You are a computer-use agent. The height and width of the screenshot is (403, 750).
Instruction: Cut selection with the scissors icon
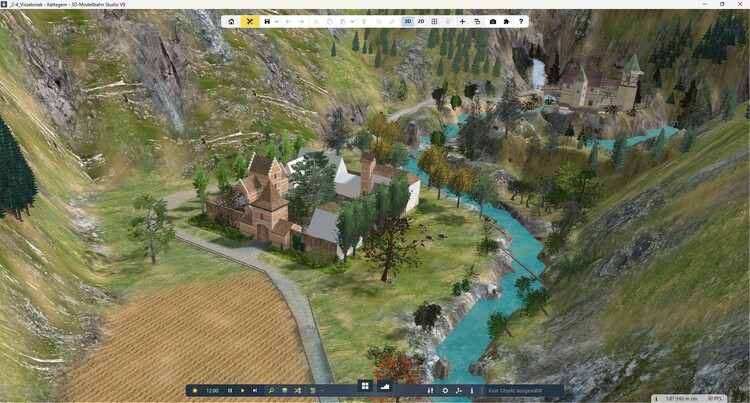(x=316, y=22)
